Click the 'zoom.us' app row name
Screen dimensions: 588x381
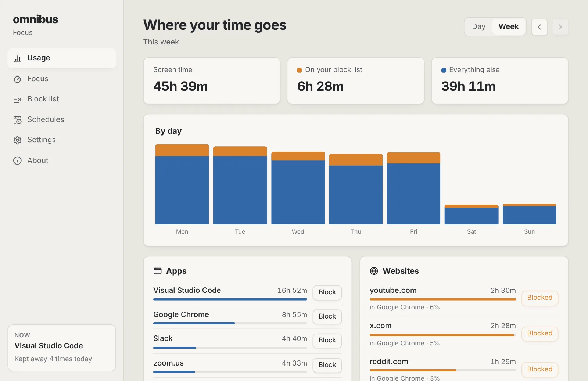click(168, 363)
